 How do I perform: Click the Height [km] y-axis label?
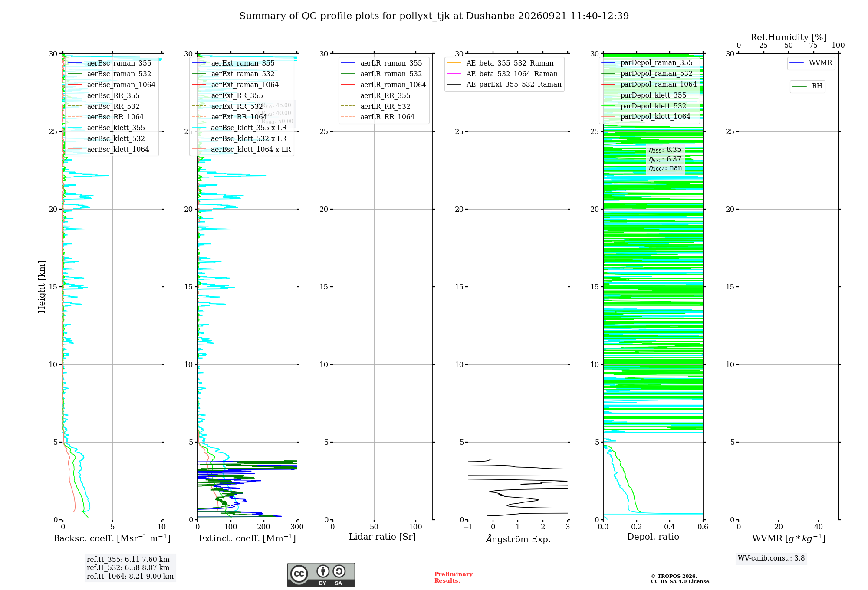pyautogui.click(x=42, y=287)
